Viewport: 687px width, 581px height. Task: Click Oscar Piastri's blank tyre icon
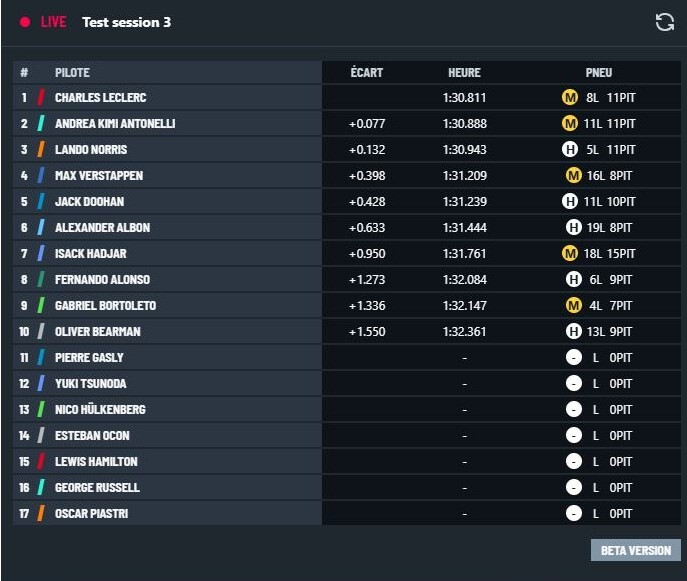click(574, 514)
